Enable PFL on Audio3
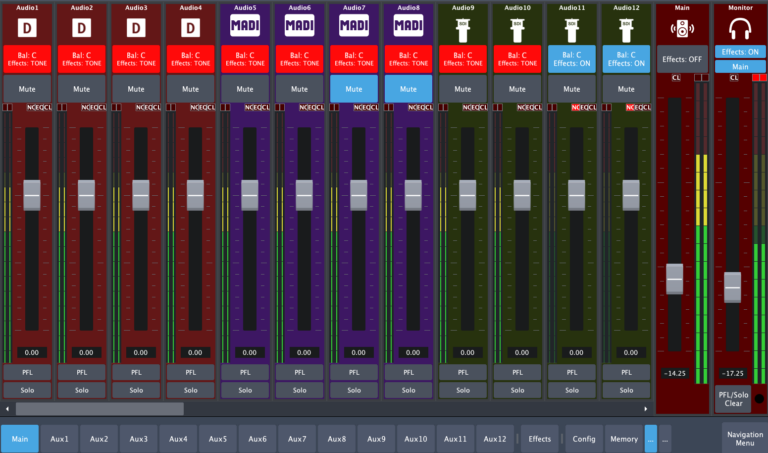This screenshot has width=768, height=453. [136, 373]
